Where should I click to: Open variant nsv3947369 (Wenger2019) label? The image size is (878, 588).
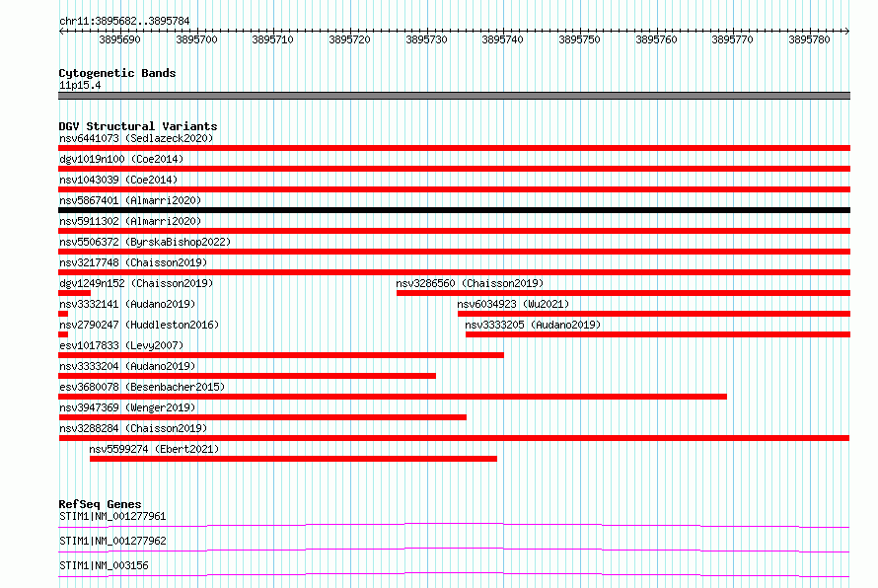(x=127, y=407)
